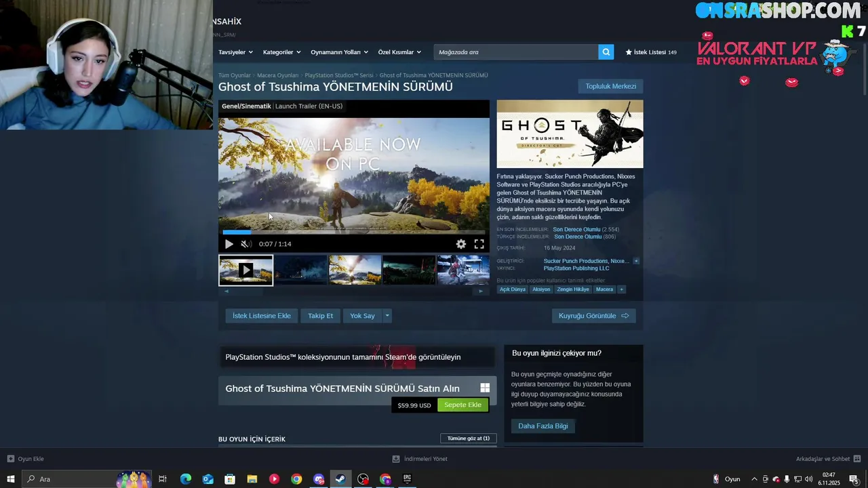Open Outlook from taskbar
The image size is (868, 488).
click(208, 479)
